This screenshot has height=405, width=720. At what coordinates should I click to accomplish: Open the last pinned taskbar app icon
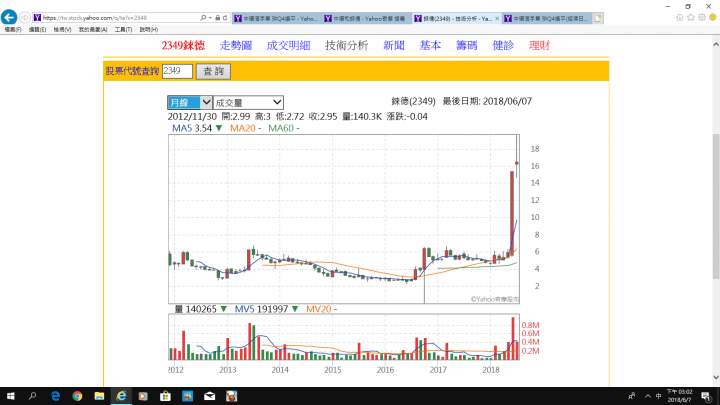pyautogui.click(x=231, y=396)
